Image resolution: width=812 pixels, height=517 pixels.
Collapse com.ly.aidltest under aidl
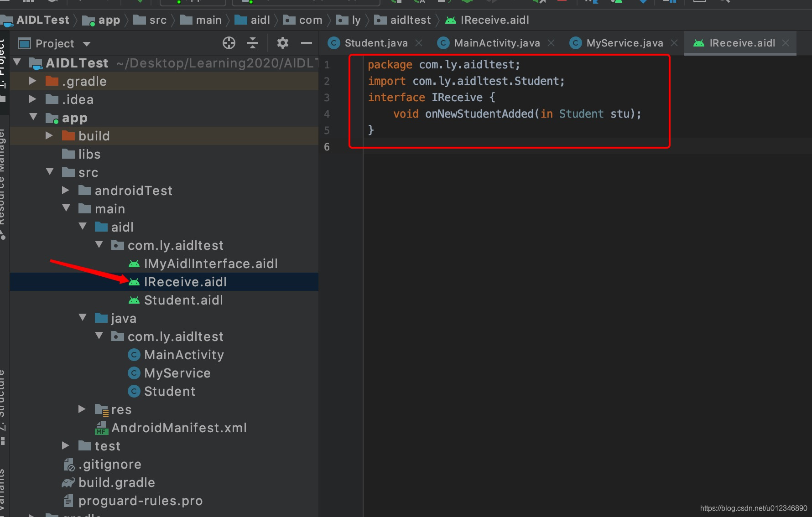coord(99,245)
